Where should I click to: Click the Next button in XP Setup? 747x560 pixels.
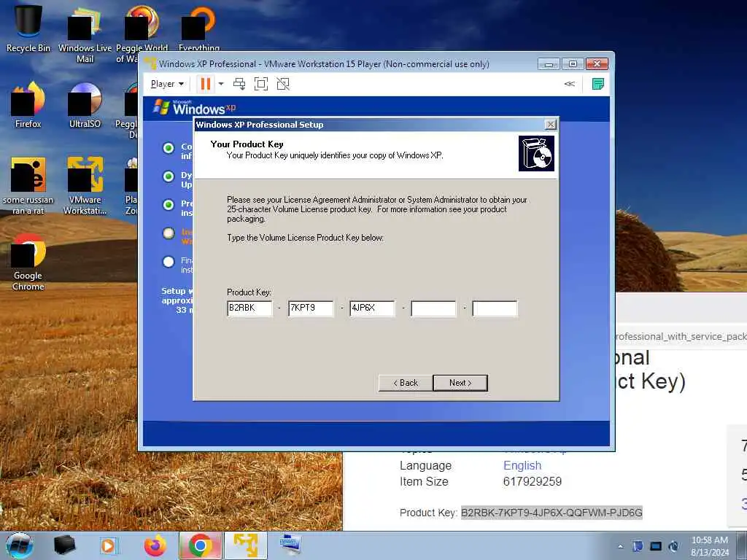tap(460, 383)
